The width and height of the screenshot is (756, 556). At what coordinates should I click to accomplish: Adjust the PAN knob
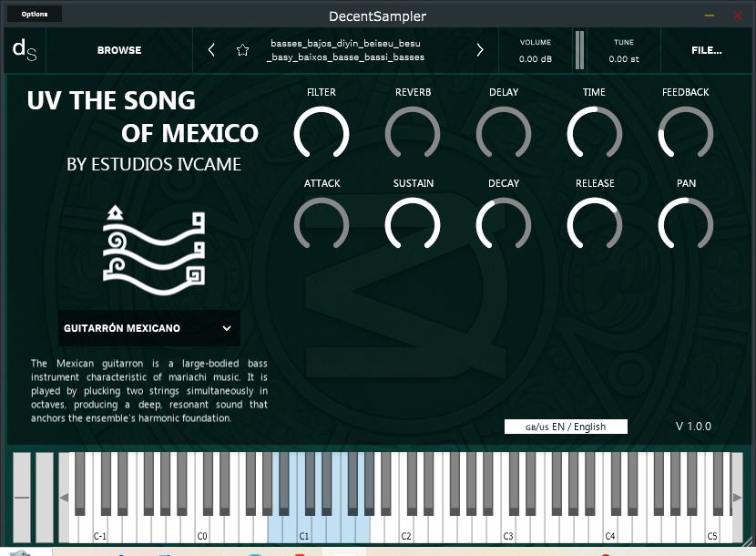coord(686,225)
